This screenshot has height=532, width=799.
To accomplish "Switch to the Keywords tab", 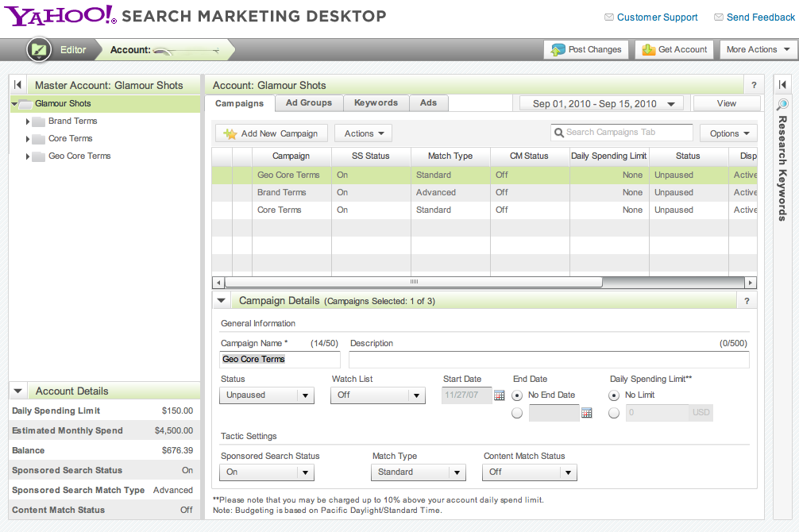I will click(x=376, y=103).
